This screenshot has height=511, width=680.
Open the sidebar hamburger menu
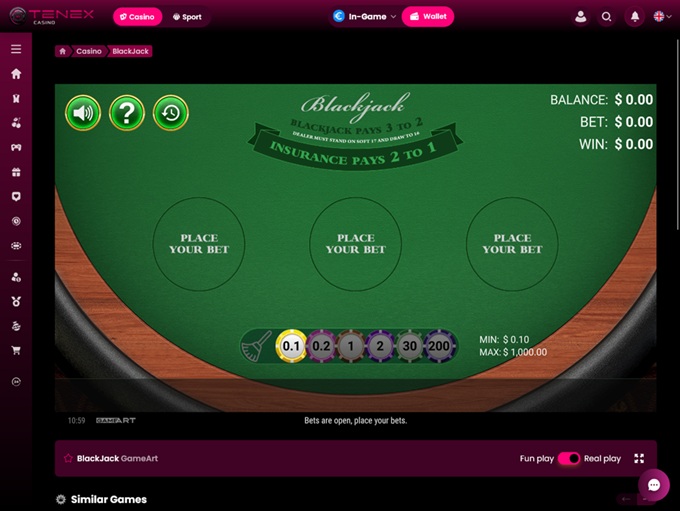pyautogui.click(x=16, y=49)
